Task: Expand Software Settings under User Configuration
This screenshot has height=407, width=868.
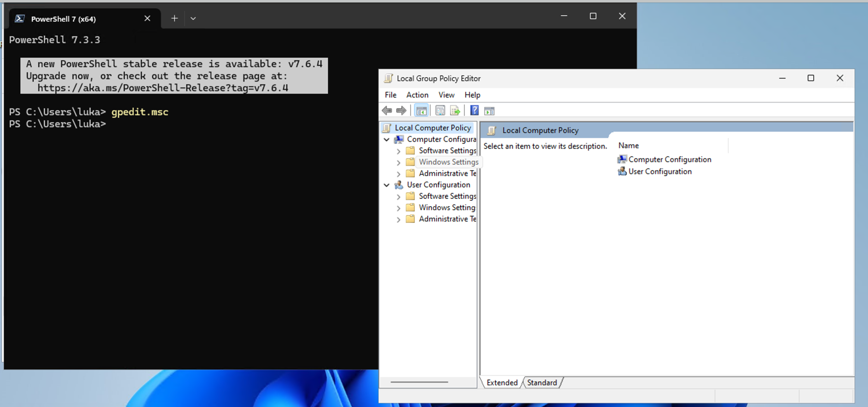Action: click(399, 197)
